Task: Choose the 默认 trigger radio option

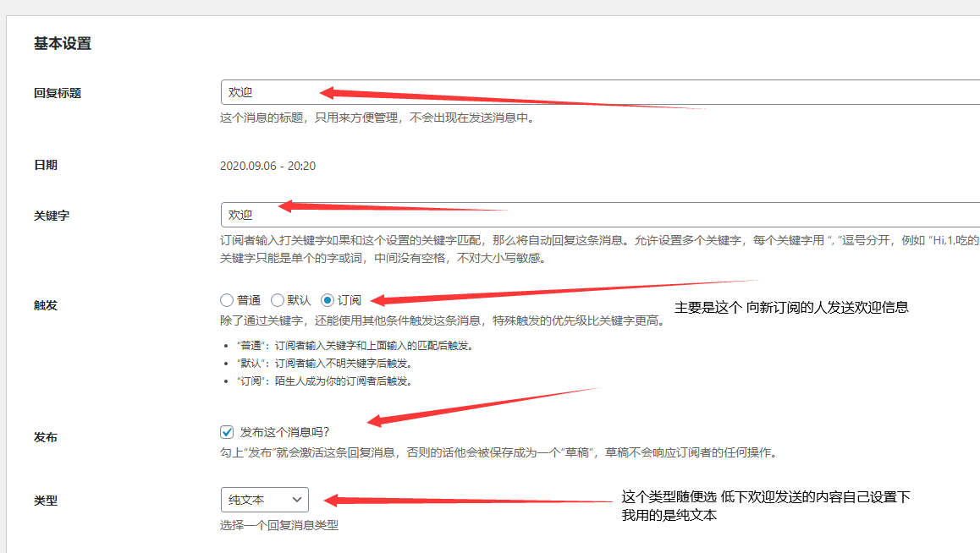Action: pyautogui.click(x=278, y=300)
